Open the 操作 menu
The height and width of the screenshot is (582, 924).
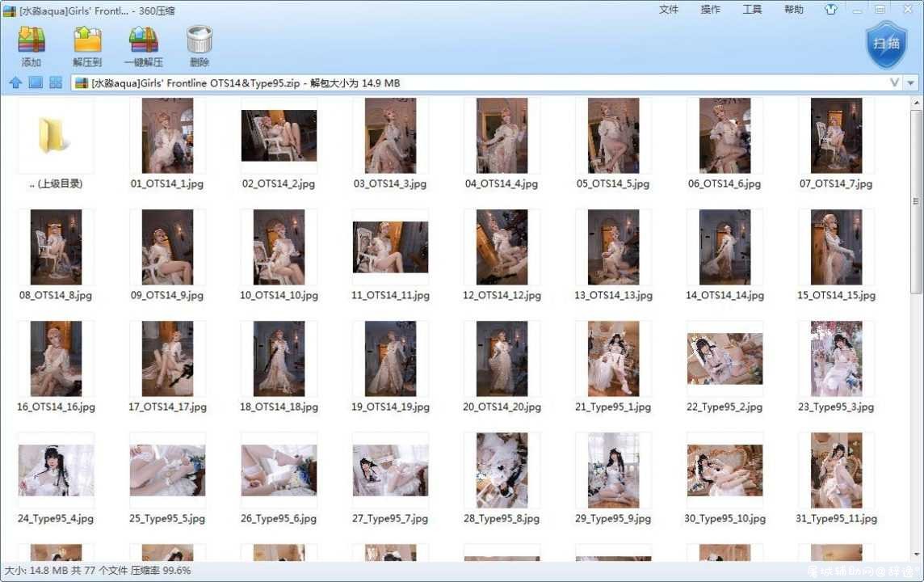tap(710, 10)
